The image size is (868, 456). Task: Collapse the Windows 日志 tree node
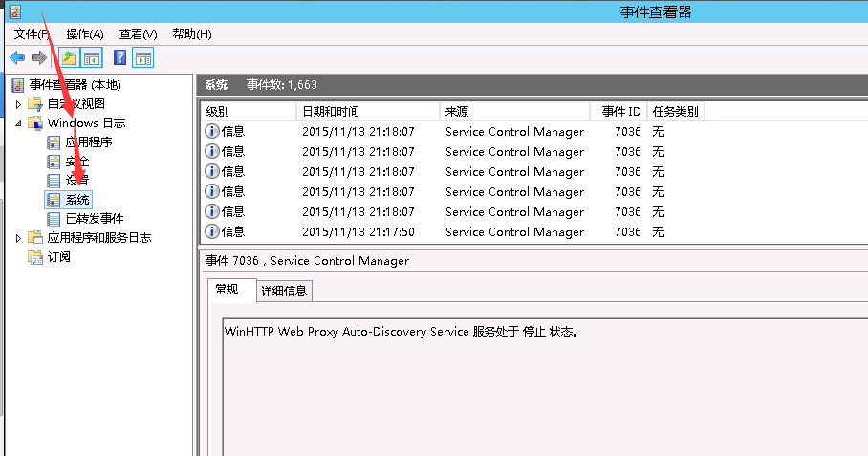pyautogui.click(x=17, y=123)
